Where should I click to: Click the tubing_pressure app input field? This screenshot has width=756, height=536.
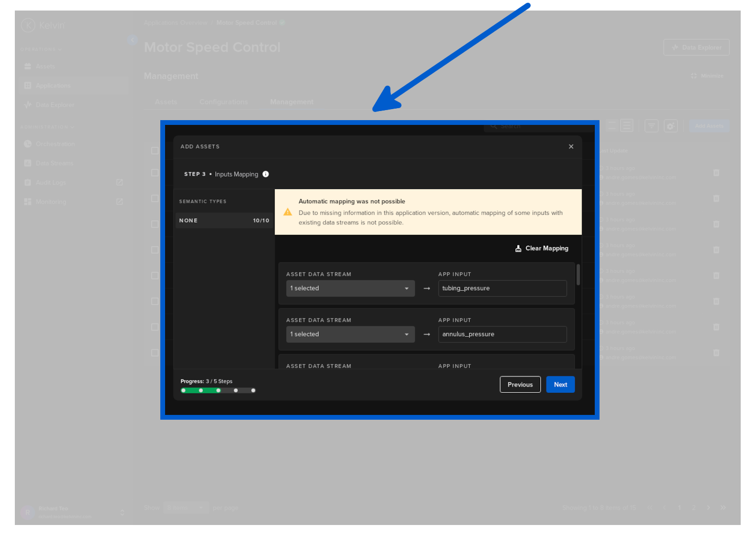(x=502, y=289)
